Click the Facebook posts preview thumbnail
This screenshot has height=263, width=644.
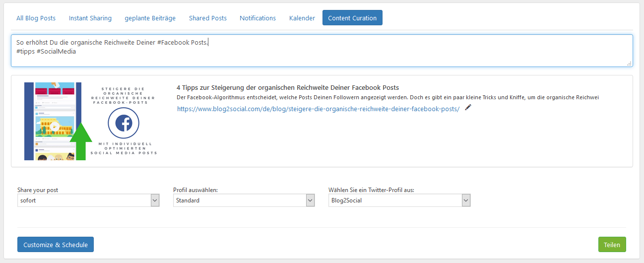[91, 122]
